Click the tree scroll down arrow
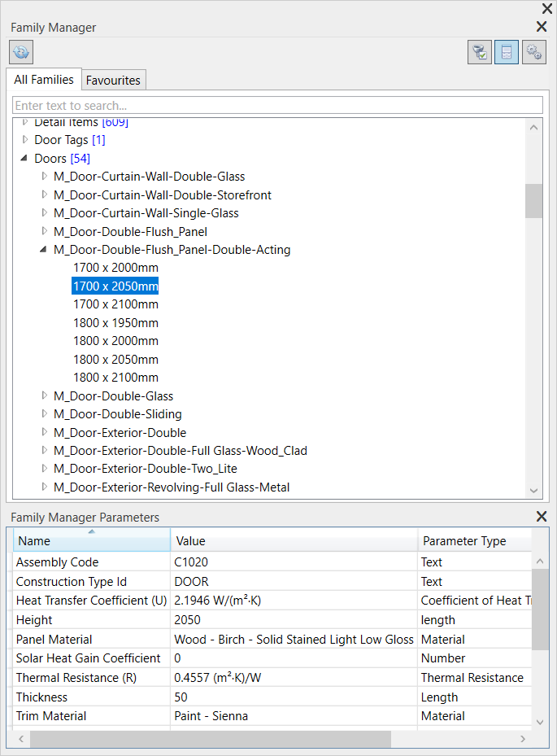This screenshot has width=557, height=756. coord(533,491)
